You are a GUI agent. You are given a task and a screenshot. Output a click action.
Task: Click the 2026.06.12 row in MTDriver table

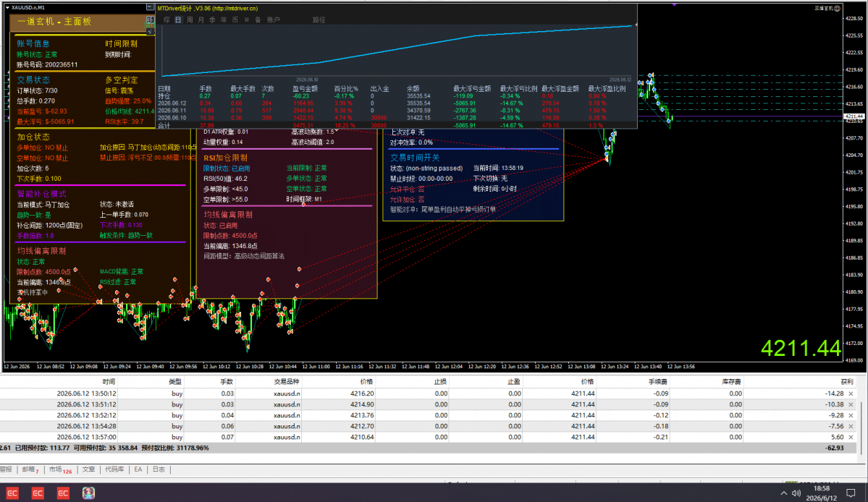coord(395,103)
